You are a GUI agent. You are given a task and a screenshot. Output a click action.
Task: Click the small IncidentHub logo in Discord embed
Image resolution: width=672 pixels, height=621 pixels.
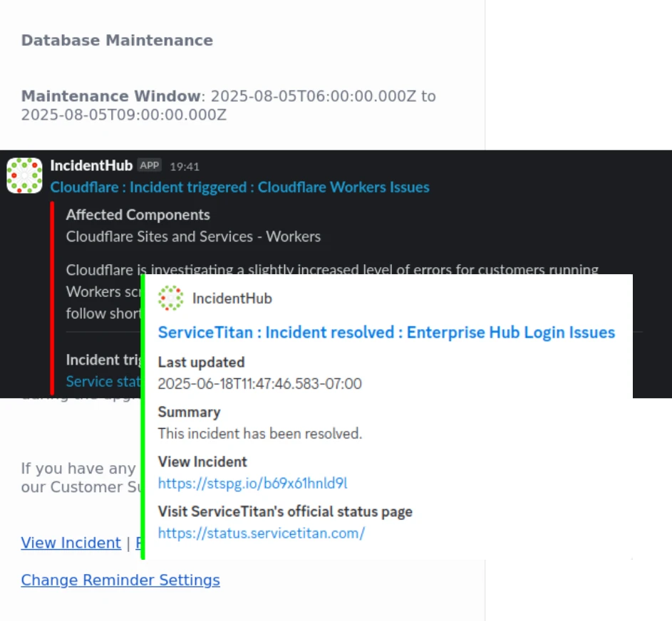tap(170, 298)
